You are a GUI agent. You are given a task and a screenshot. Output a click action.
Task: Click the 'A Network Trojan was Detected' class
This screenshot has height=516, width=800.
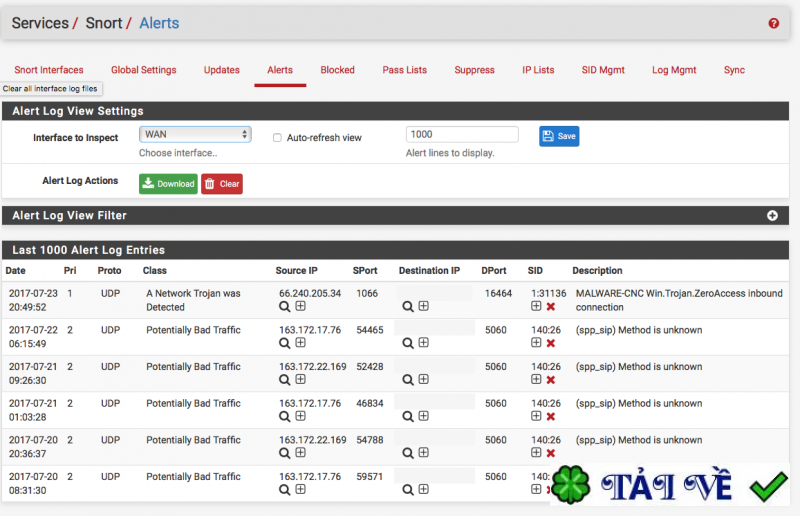pos(193,300)
